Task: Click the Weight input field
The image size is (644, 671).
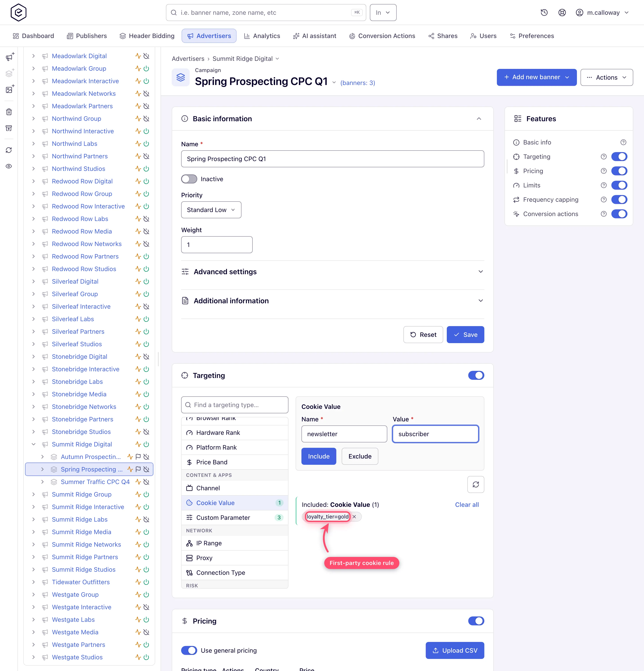Action: [x=217, y=245]
